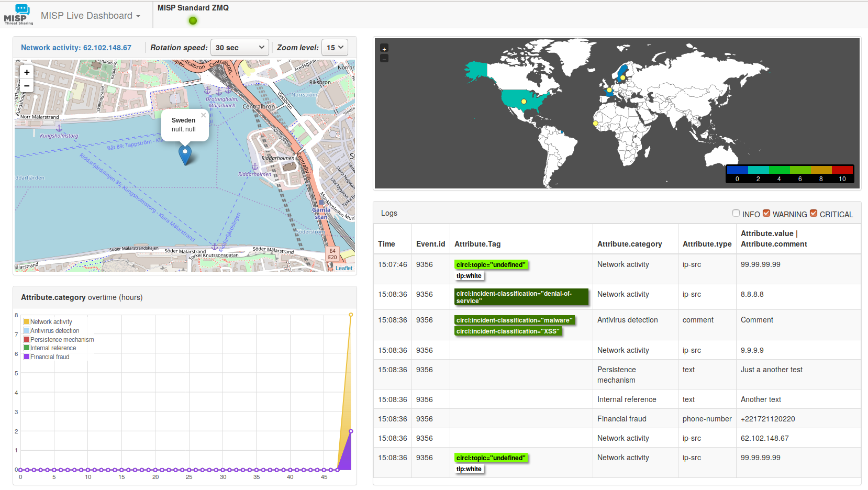
Task: Zoom out on the world map
Action: 384,59
